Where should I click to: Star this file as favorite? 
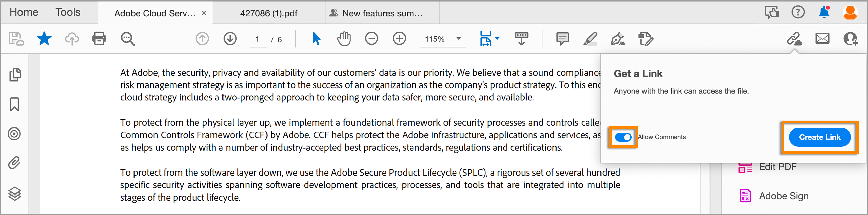[x=44, y=39]
